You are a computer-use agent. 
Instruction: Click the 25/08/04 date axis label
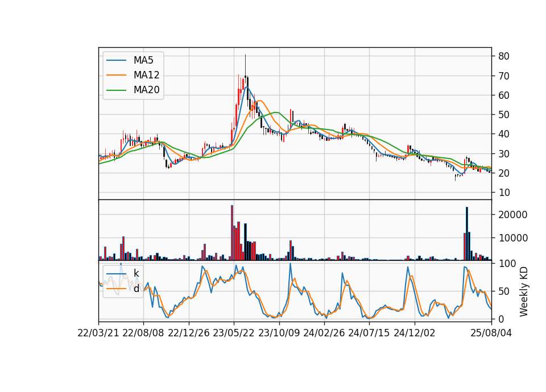491,333
